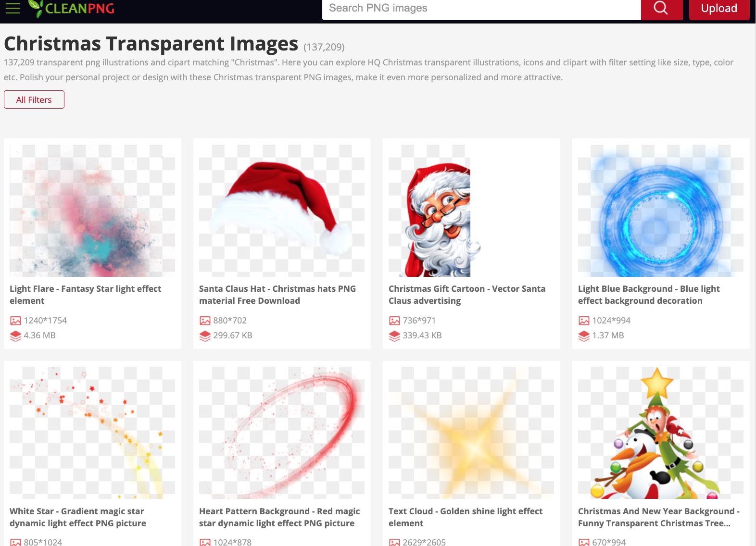Open White Star gradient magic title link
Viewport: 756px width, 546px height.
coord(78,517)
